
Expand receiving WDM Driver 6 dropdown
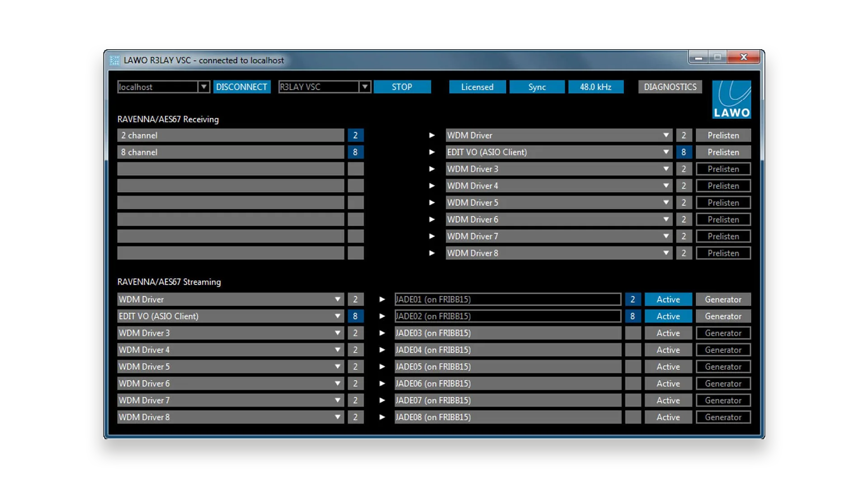pos(666,219)
